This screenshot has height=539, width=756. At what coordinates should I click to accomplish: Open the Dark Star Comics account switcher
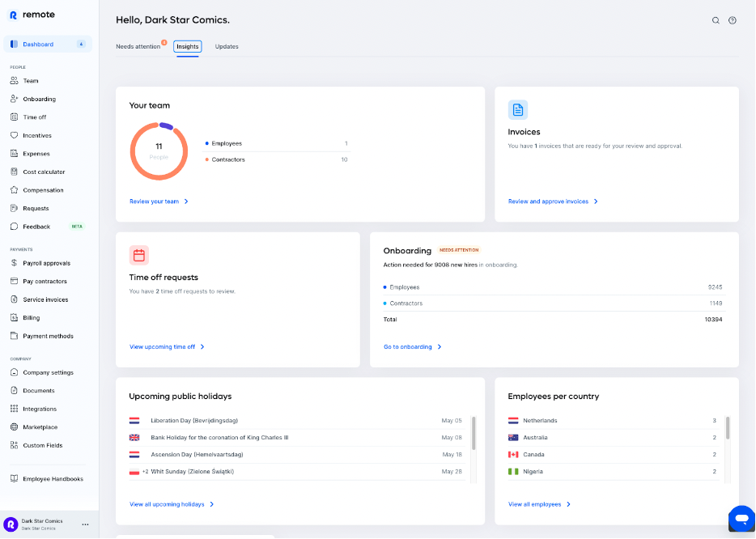[x=36, y=524]
